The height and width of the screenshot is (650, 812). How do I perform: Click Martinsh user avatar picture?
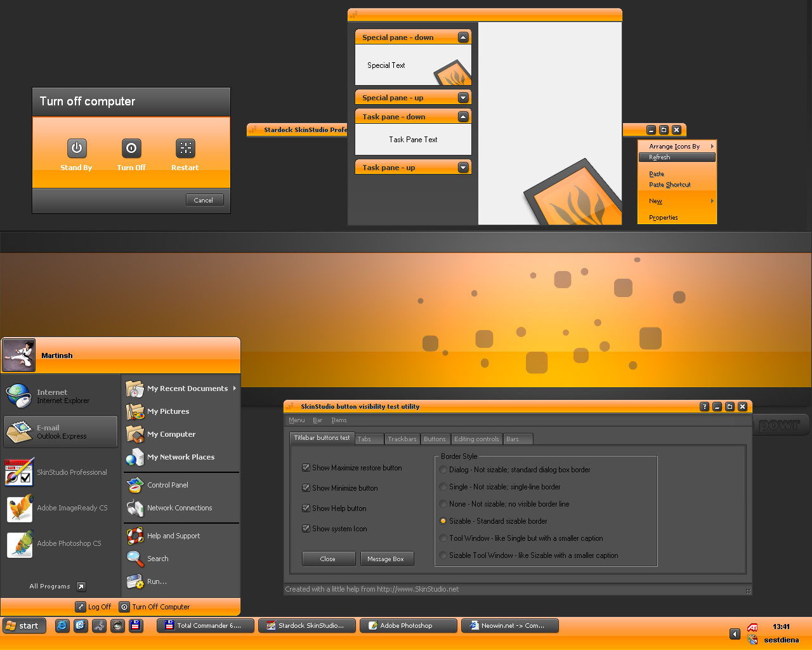point(18,355)
